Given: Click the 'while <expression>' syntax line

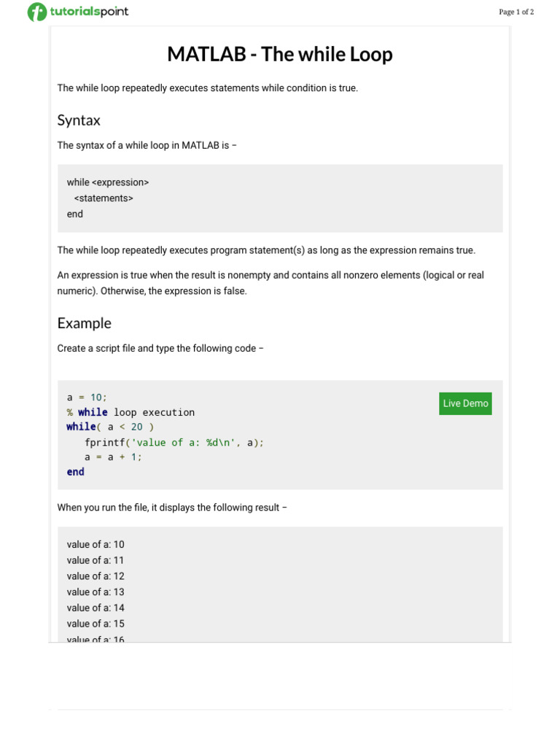Looking at the screenshot, I should pyautogui.click(x=108, y=182).
